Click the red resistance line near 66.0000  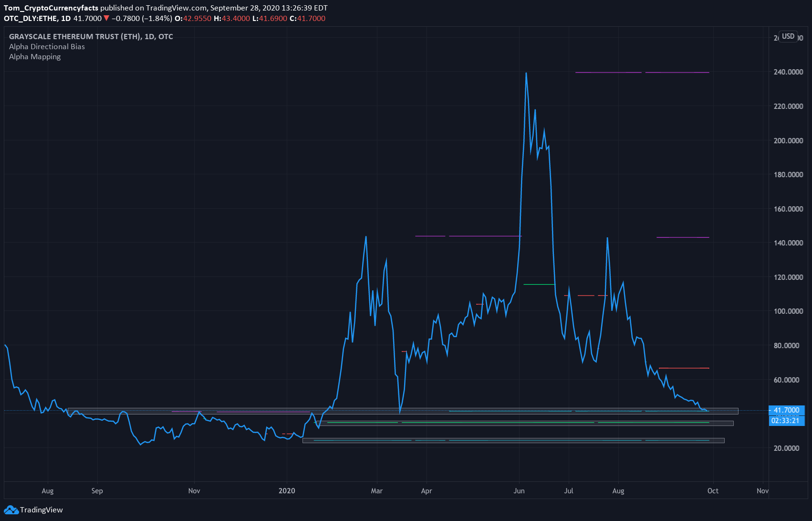coord(683,368)
